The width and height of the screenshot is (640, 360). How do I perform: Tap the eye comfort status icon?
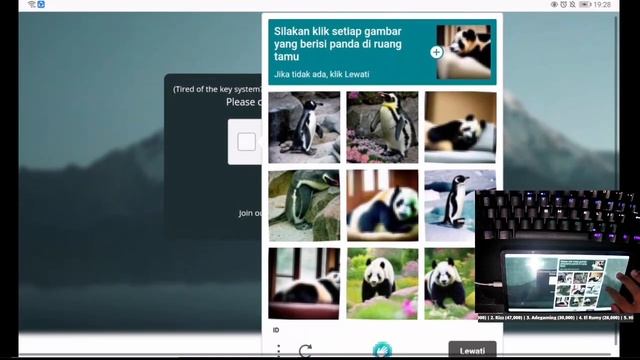click(554, 4)
